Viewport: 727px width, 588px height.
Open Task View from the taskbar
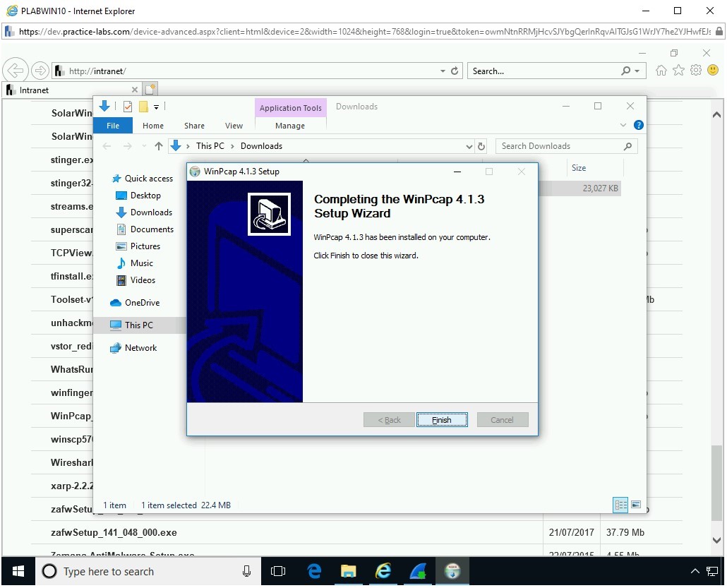278,571
